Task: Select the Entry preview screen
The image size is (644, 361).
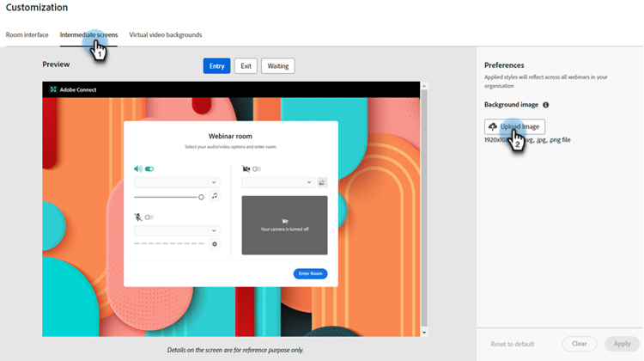Action: pos(217,66)
